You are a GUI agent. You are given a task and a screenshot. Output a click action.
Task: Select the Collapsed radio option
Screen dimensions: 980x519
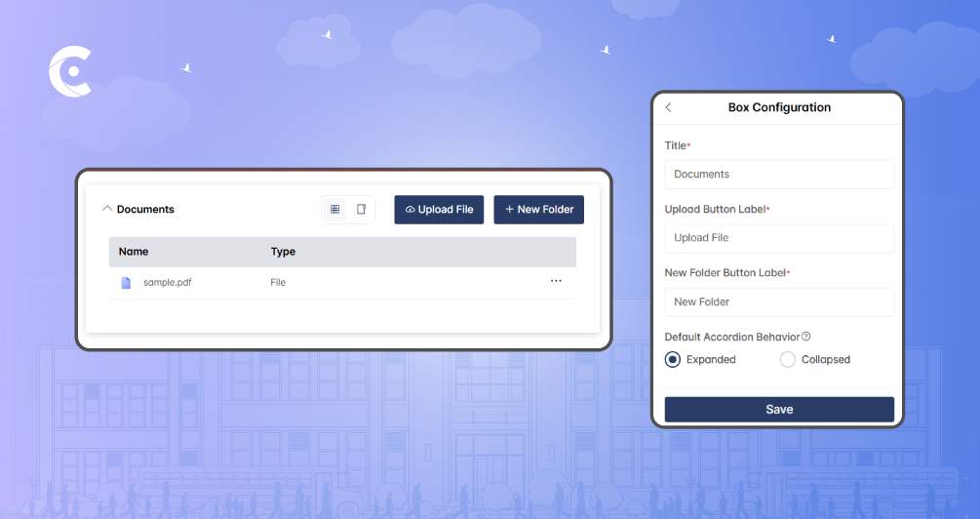[788, 360]
